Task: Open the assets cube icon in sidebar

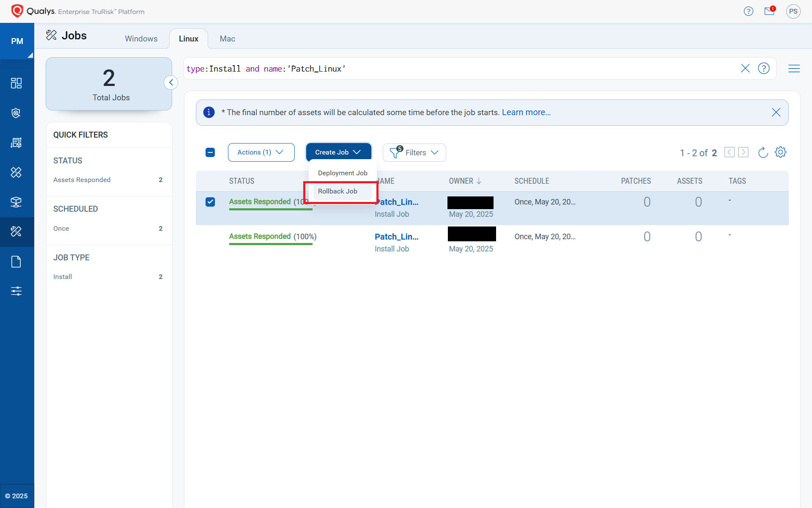Action: pos(16,202)
